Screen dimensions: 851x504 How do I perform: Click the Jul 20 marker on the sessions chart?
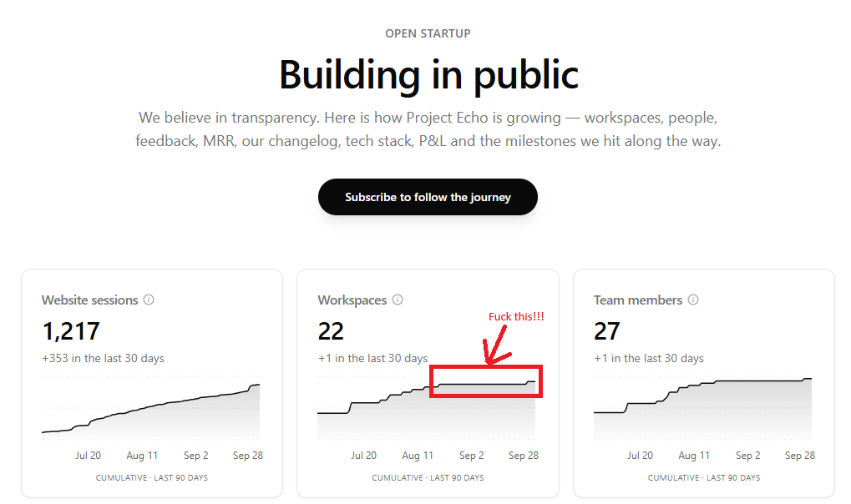(88, 455)
